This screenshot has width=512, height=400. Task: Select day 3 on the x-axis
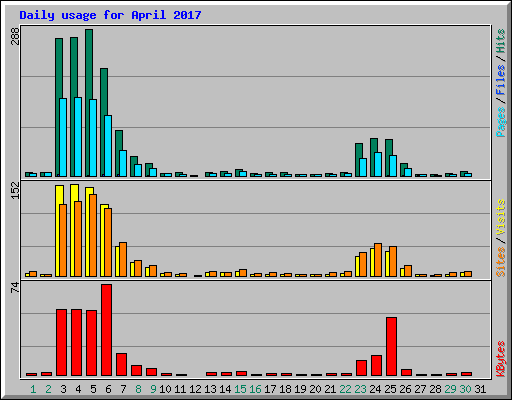pos(63,389)
